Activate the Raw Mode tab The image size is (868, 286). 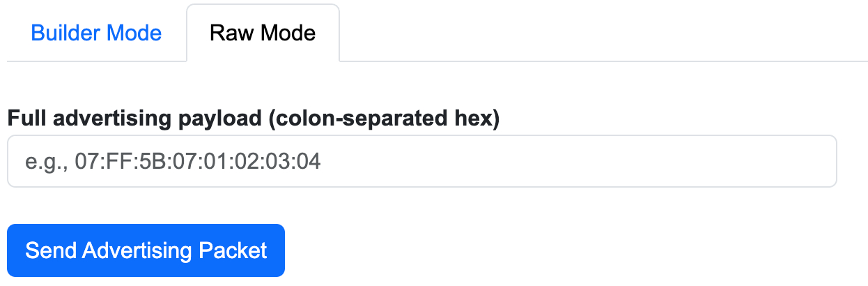point(263,33)
